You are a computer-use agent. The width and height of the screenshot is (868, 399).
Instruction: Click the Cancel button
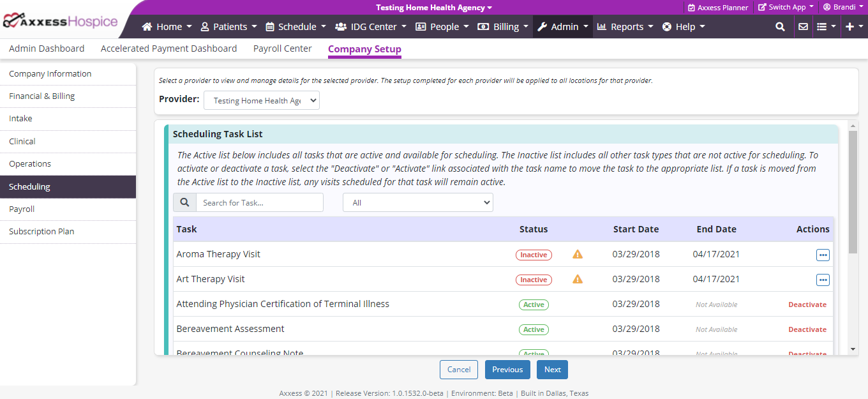click(x=459, y=370)
